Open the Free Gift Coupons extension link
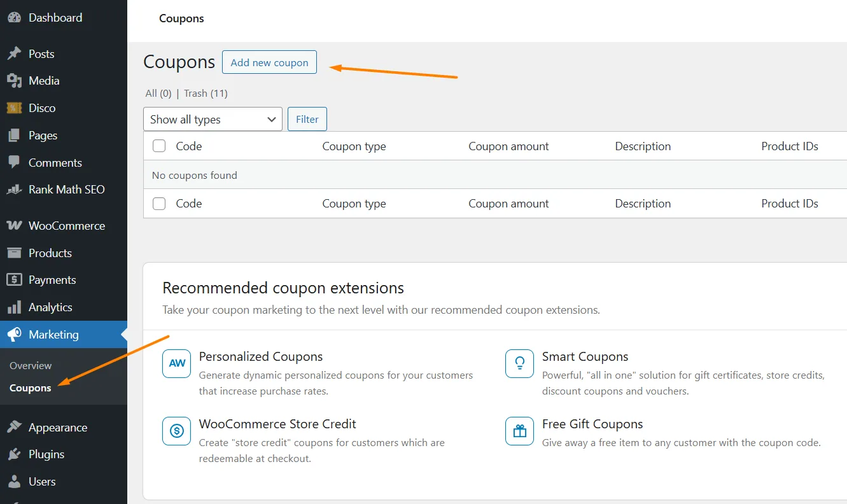 pyautogui.click(x=592, y=424)
